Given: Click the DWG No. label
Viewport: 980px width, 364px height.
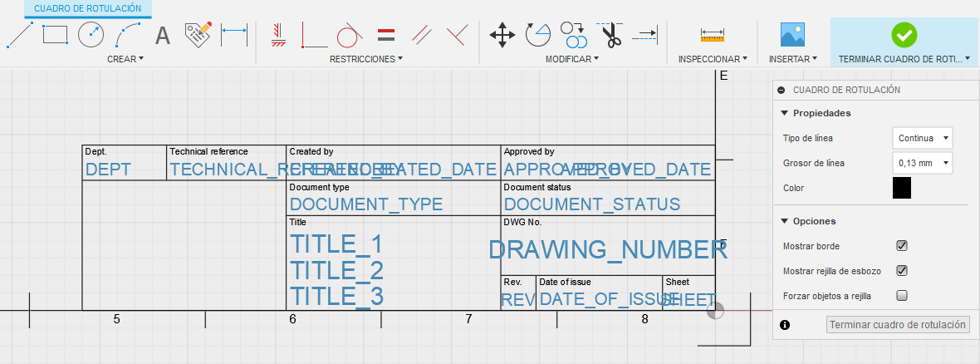Looking at the screenshot, I should tap(522, 221).
